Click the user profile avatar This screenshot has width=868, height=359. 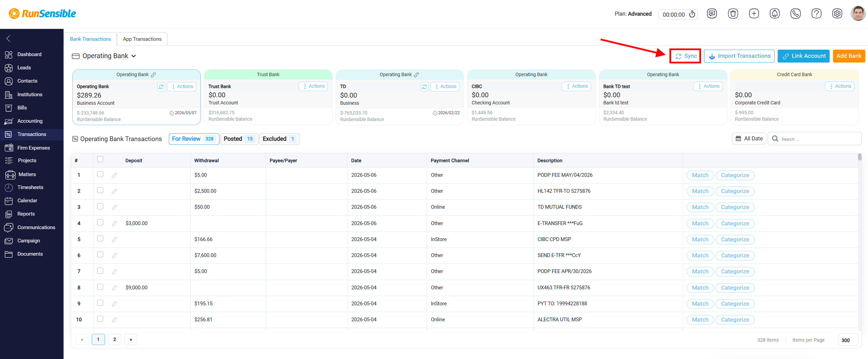(858, 14)
